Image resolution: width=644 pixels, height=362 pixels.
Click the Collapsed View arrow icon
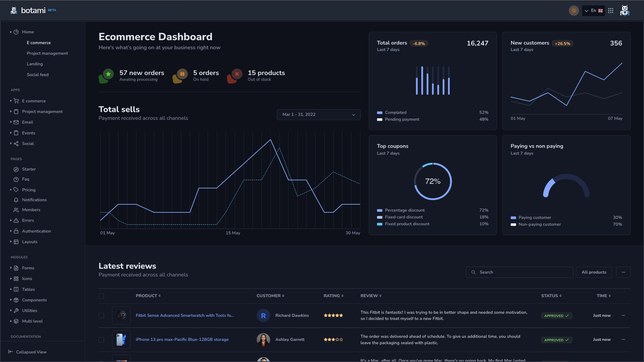(x=11, y=352)
